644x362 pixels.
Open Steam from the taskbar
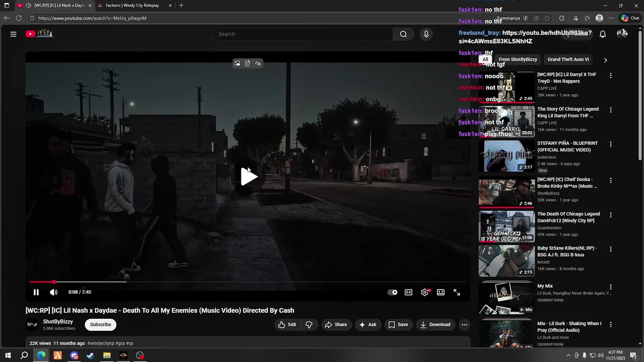tap(91, 355)
